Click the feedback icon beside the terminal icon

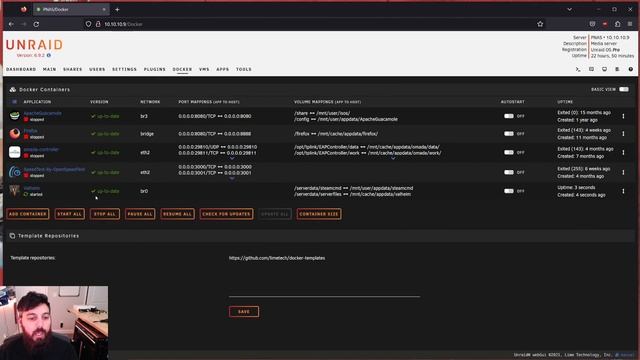pos(591,69)
